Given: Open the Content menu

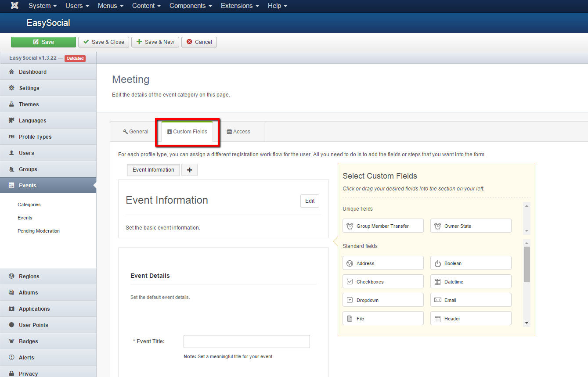Looking at the screenshot, I should pyautogui.click(x=146, y=6).
